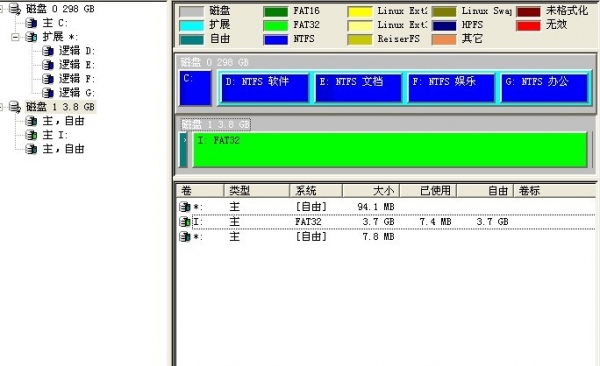600x366 pixels.
Task: Click the disk icon for 磁盘 1 3.8 GB
Action: (x=15, y=107)
